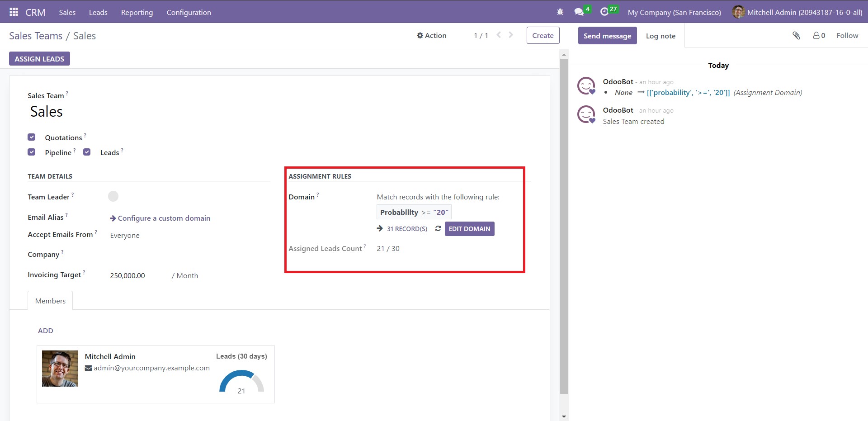Click the paperclip attachments icon
The image size is (868, 421).
coord(797,36)
